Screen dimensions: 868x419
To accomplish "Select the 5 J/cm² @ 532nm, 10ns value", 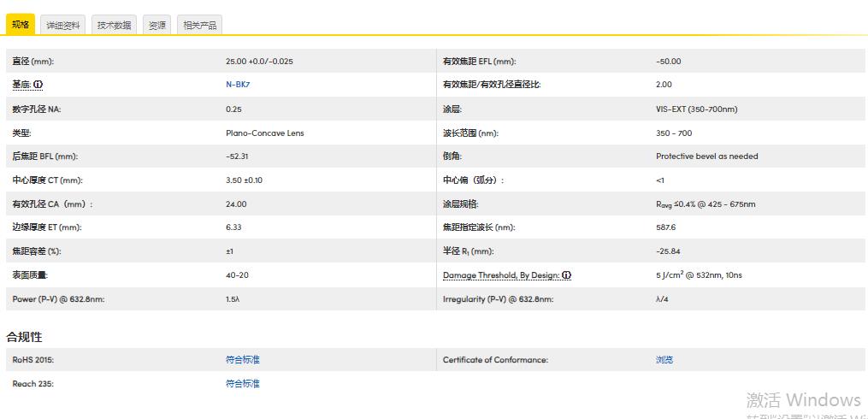I will 699,275.
